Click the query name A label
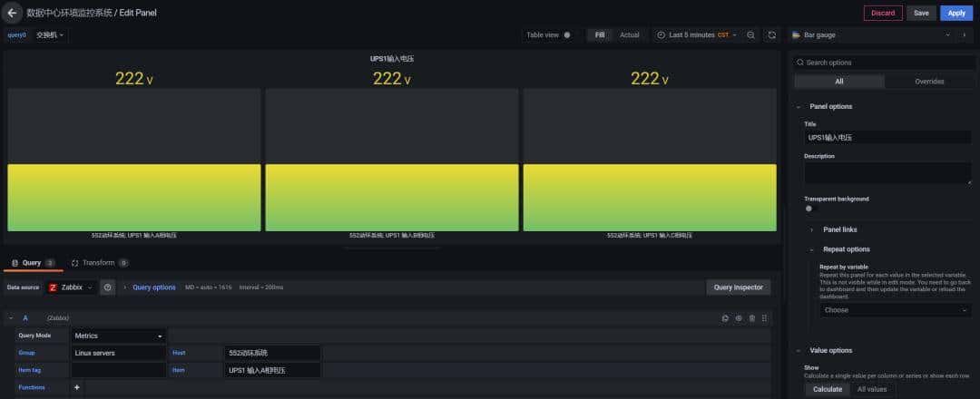The height and width of the screenshot is (399, 980). [25, 318]
